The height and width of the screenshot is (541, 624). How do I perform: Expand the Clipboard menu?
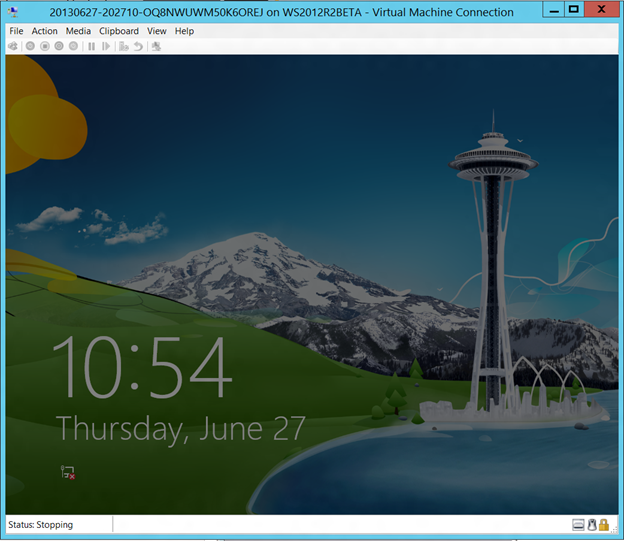[x=119, y=31]
